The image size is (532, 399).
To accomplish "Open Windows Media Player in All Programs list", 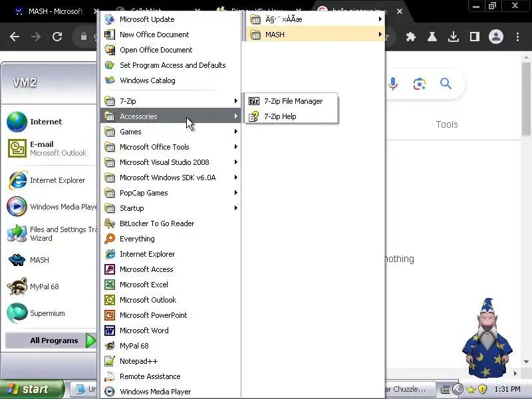I will pyautogui.click(x=170, y=391).
